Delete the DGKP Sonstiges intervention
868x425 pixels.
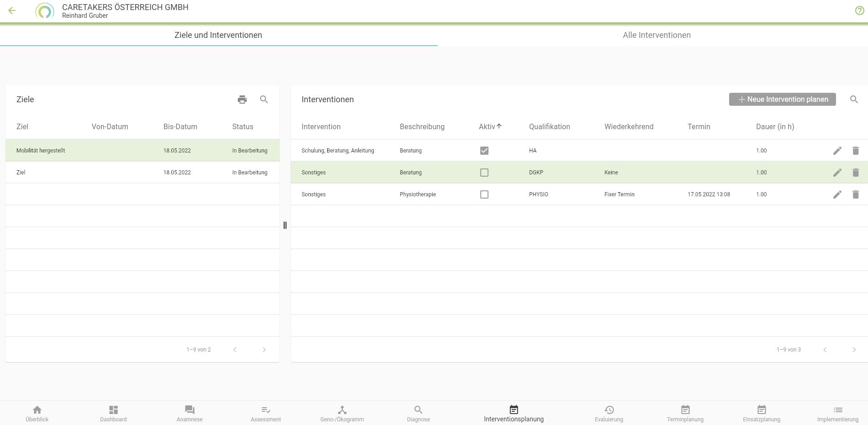[x=856, y=173]
